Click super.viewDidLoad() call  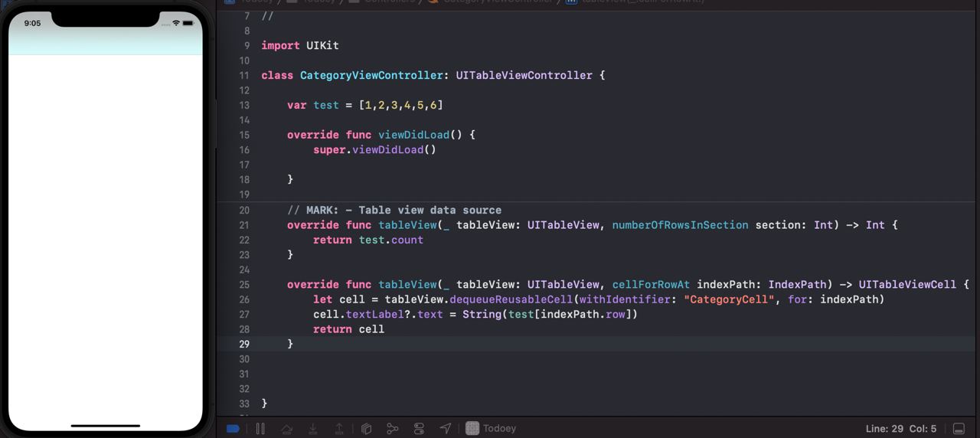pyautogui.click(x=374, y=149)
